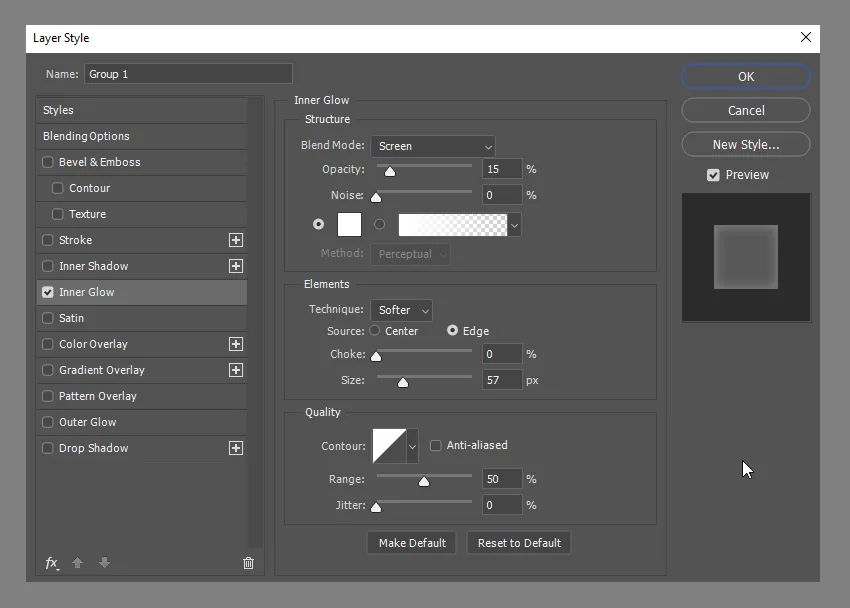Open the Outer Glow settings entry

click(88, 422)
